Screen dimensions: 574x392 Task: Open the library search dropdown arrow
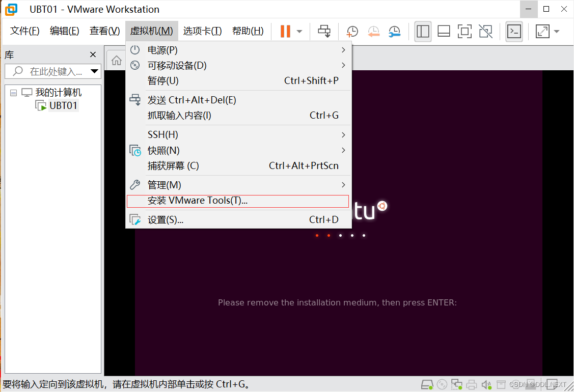(94, 71)
